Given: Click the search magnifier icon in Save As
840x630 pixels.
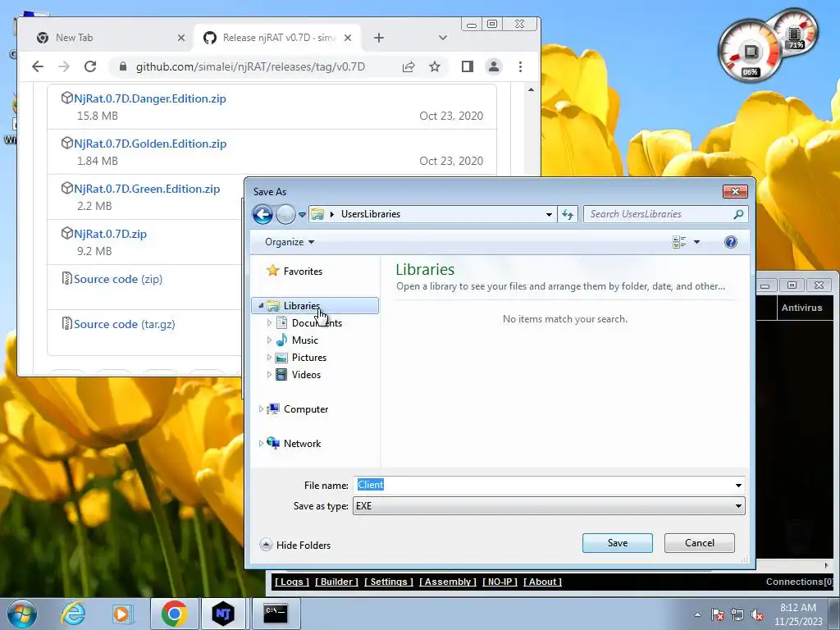Looking at the screenshot, I should tap(738, 214).
